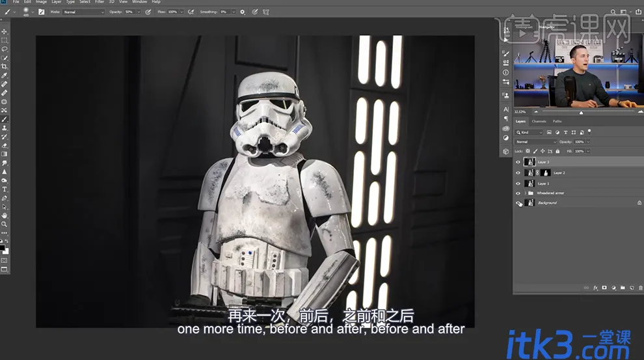Enable airbrush build-up effect
Screen dimensions: 644x360
191,12
